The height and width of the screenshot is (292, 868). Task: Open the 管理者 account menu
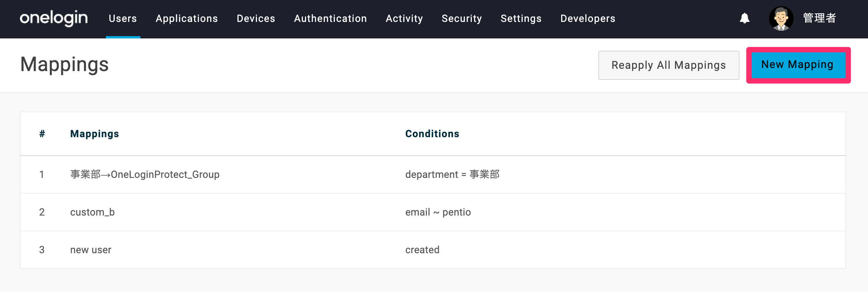[x=819, y=18]
